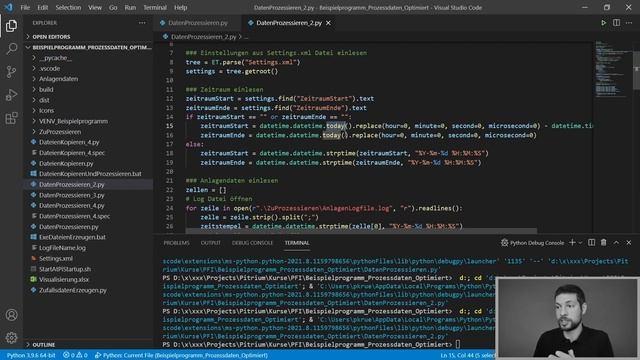Click VS Code logo in title bar
Screen dimensions: 640x360
pyautogui.click(x=9, y=7)
